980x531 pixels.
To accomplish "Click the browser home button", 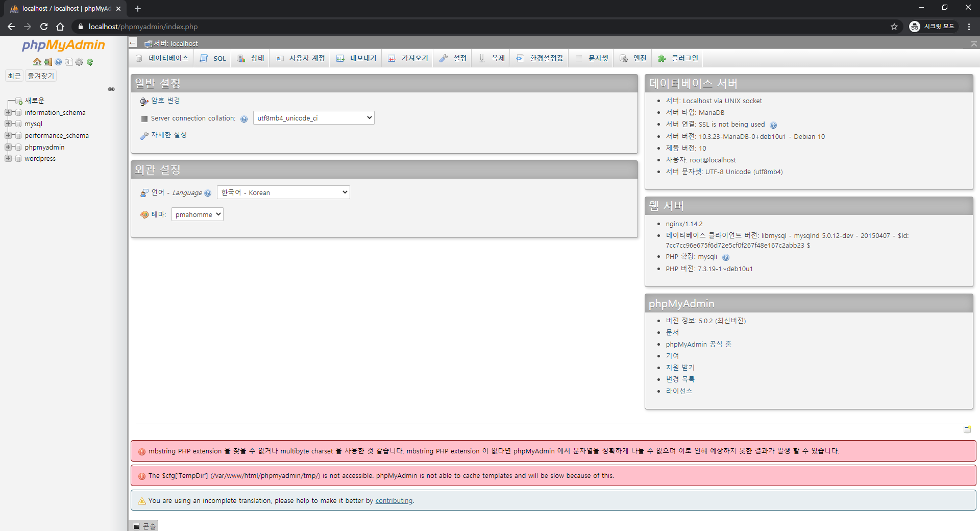I will (x=60, y=27).
